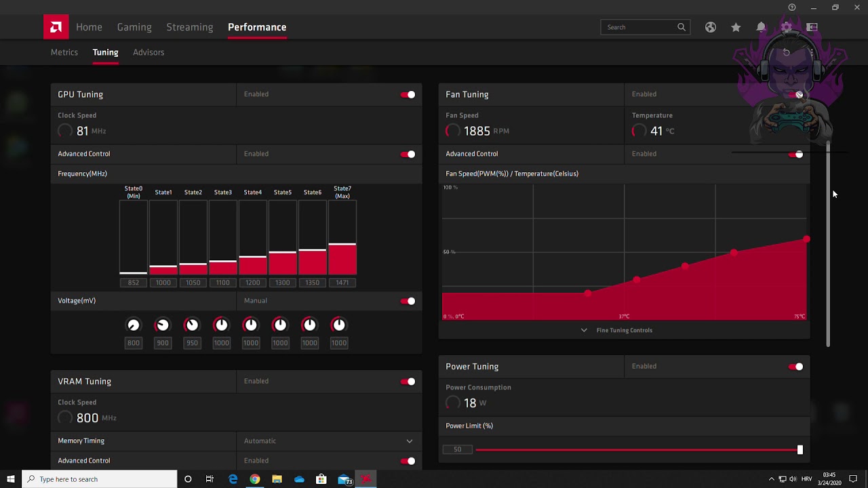868x488 pixels.
Task: Click the Power Limit value 50 field
Action: click(458, 449)
